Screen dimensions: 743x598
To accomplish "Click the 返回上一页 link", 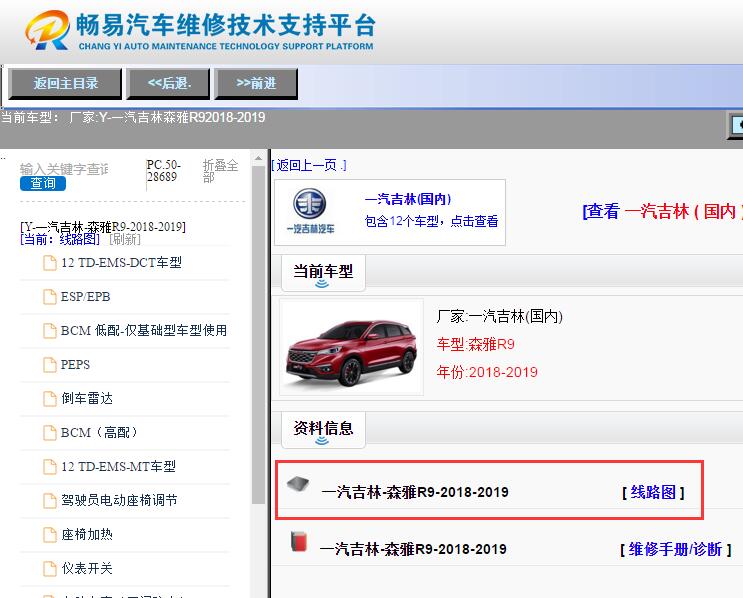I will click(x=309, y=165).
